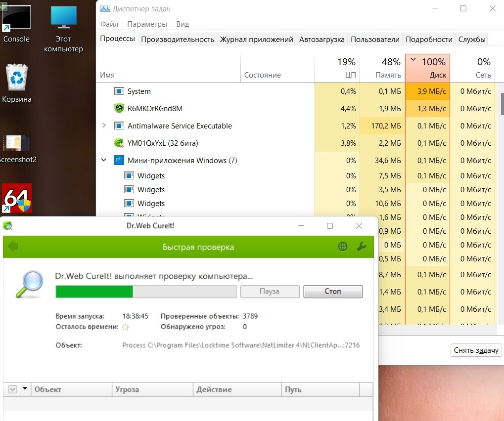Viewport: 504px width, 421px height.
Task: Switch to the Производительность tab
Action: (178, 39)
